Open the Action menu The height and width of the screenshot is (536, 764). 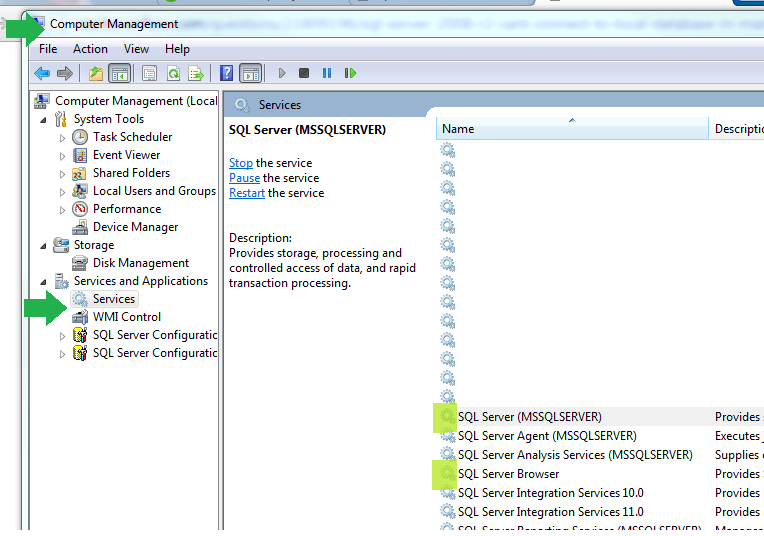[90, 49]
